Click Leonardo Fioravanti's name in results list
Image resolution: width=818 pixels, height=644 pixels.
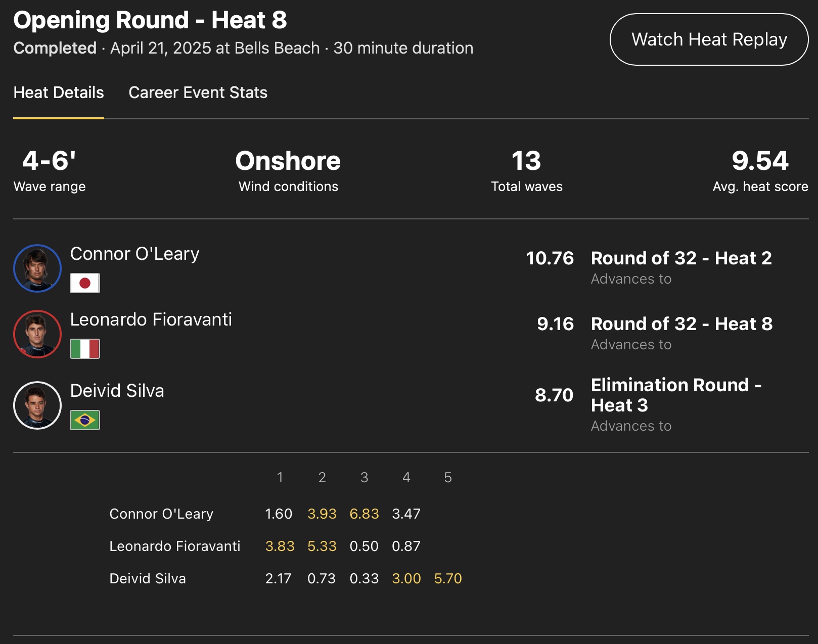point(151,319)
